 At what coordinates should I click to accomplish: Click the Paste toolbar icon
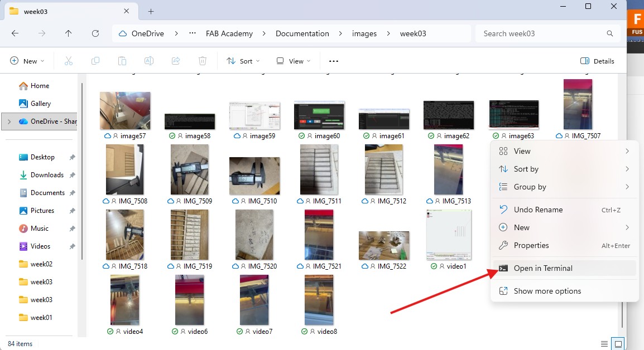point(122,61)
